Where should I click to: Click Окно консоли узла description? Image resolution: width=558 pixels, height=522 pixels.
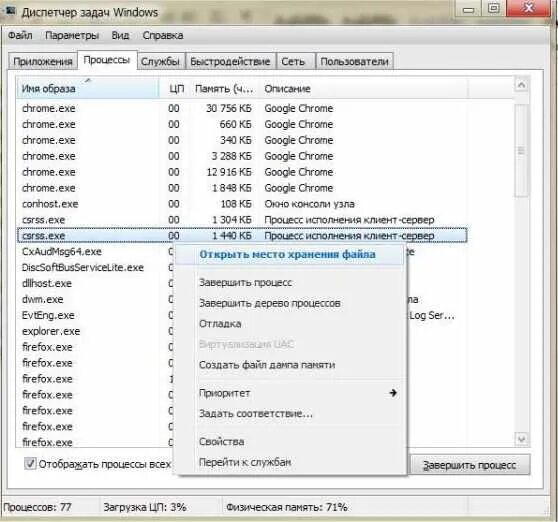(309, 204)
